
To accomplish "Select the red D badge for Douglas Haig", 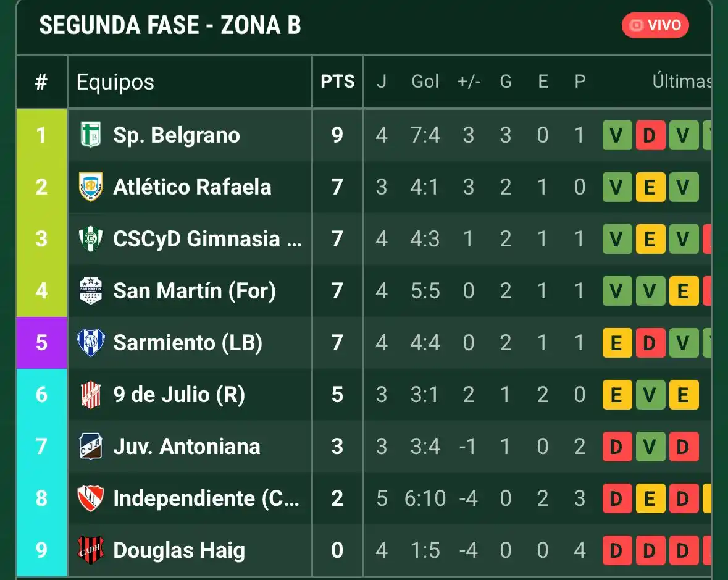I will click(x=616, y=550).
